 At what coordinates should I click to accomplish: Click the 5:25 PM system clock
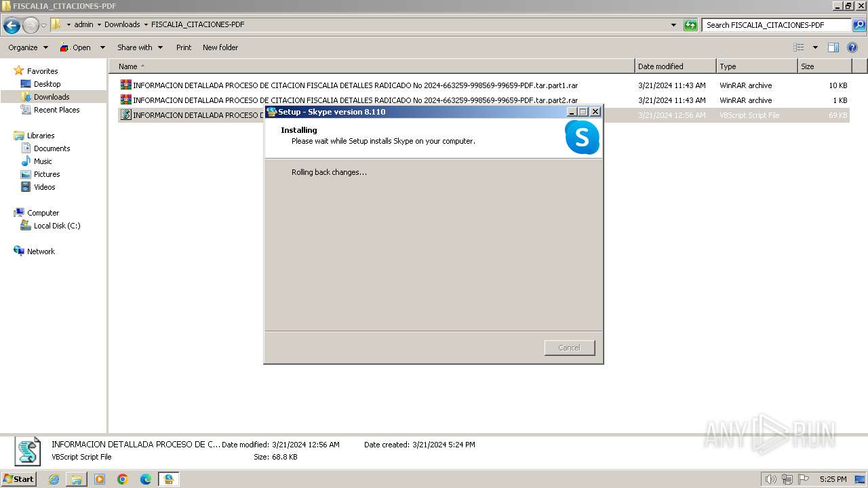tap(833, 479)
